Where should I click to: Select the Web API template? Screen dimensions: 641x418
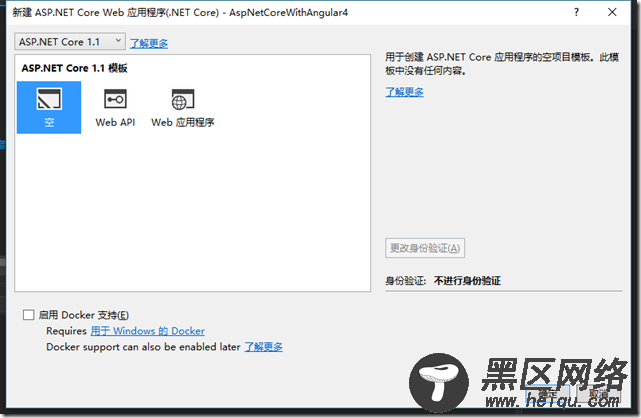pyautogui.click(x=115, y=108)
